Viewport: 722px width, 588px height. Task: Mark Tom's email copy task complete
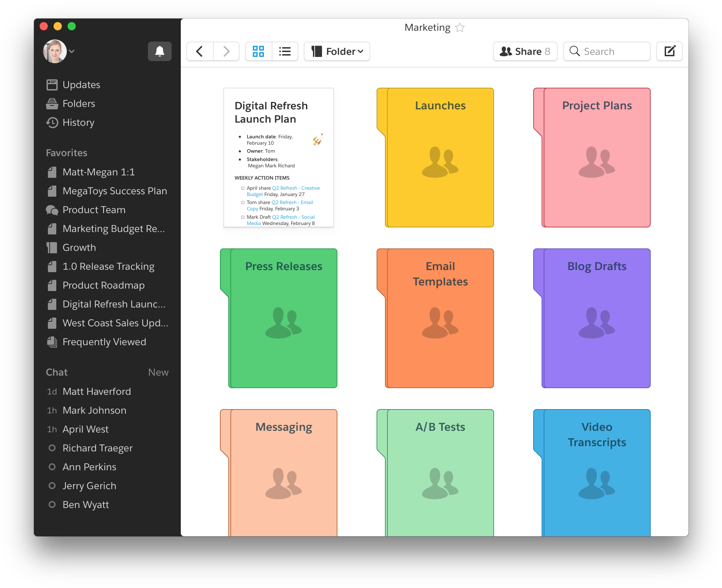click(x=243, y=202)
